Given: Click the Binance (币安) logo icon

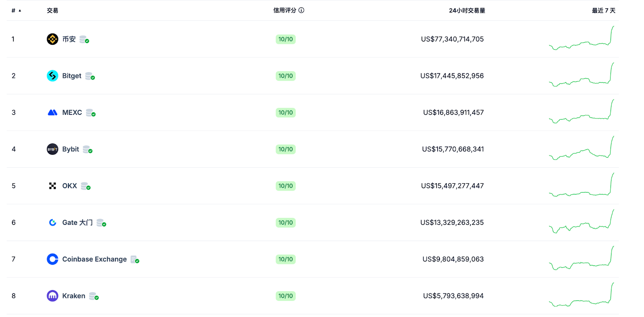Looking at the screenshot, I should coord(52,39).
